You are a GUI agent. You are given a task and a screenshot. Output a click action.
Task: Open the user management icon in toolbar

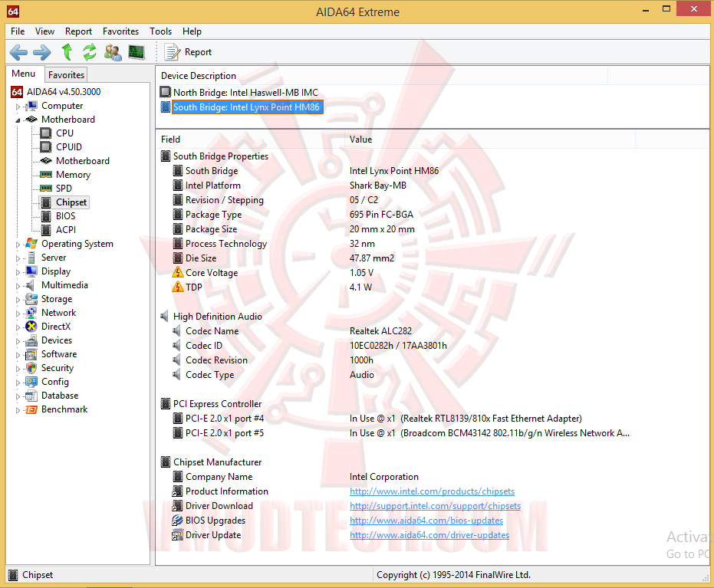113,52
